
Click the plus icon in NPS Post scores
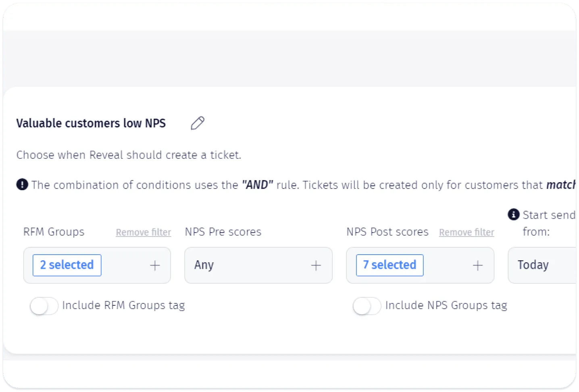point(478,265)
